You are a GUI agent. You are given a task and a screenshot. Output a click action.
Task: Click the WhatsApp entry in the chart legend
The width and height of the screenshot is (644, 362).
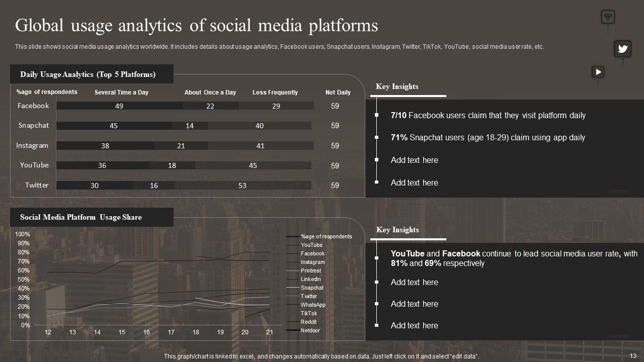click(x=313, y=305)
